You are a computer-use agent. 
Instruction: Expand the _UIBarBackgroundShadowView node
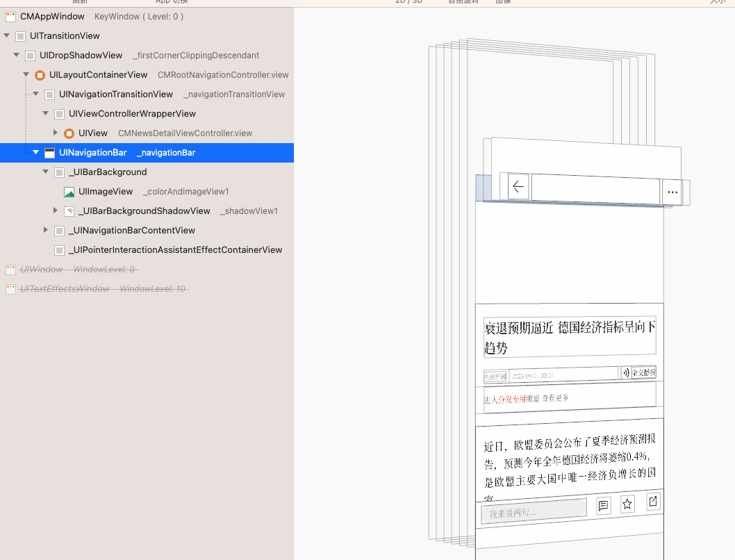56,211
